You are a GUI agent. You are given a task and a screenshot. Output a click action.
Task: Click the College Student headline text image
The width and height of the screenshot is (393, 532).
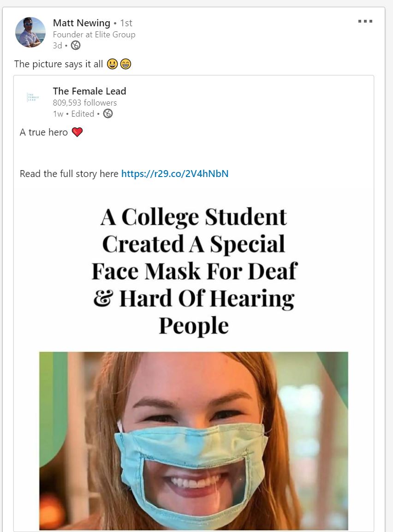pyautogui.click(x=194, y=271)
